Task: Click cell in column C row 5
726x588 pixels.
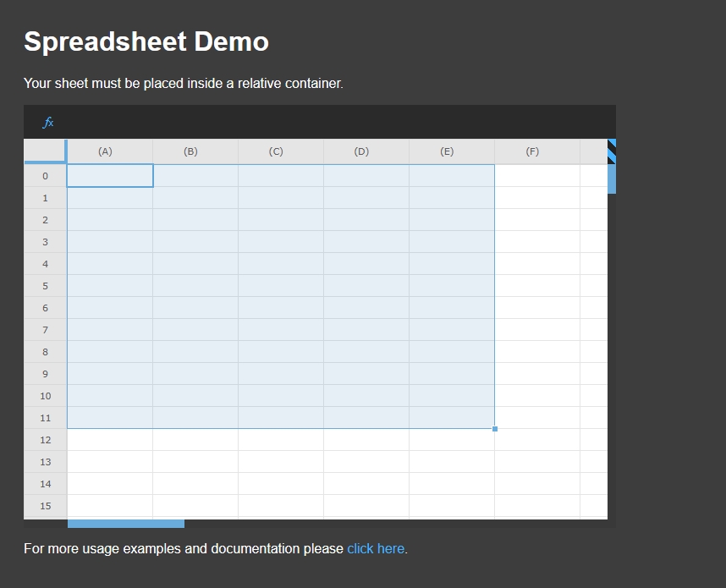Action: [281, 286]
